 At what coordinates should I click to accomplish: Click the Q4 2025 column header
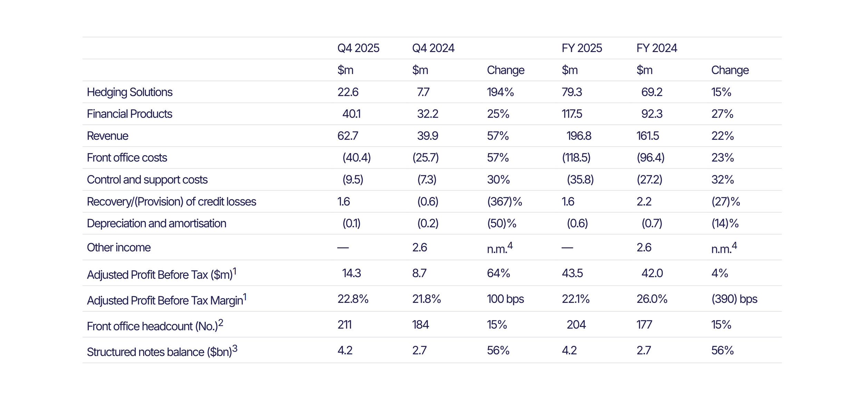tap(358, 48)
